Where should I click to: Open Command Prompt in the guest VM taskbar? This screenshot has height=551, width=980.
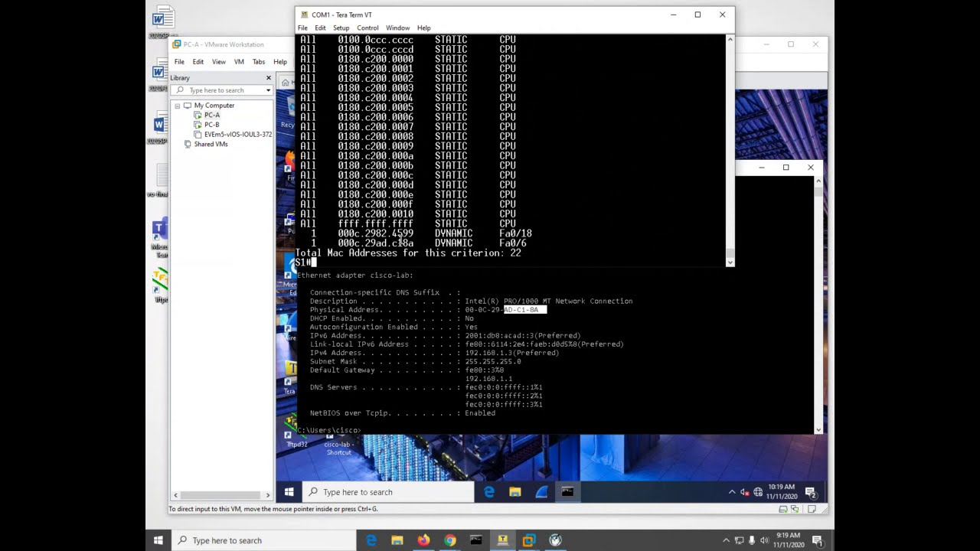567,492
